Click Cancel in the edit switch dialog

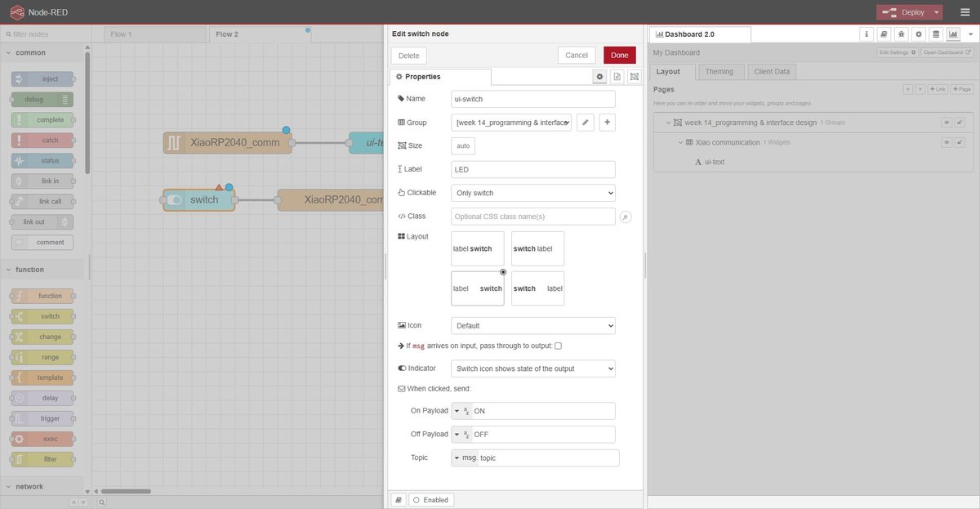(577, 56)
